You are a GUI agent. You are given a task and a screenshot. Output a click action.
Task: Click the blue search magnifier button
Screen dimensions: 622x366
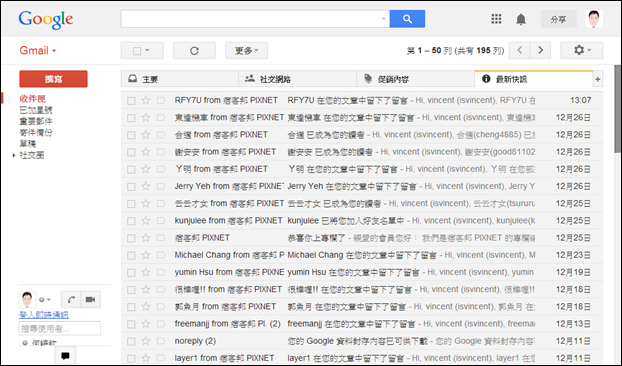pos(407,19)
